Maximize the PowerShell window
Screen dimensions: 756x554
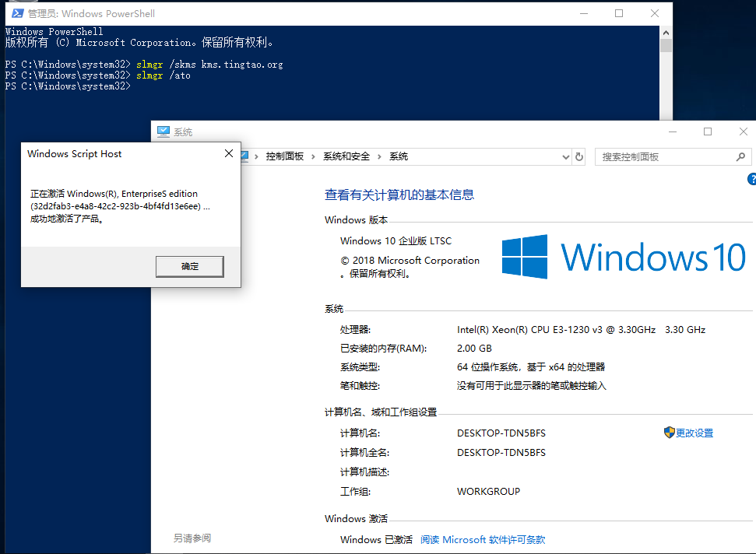click(x=619, y=13)
